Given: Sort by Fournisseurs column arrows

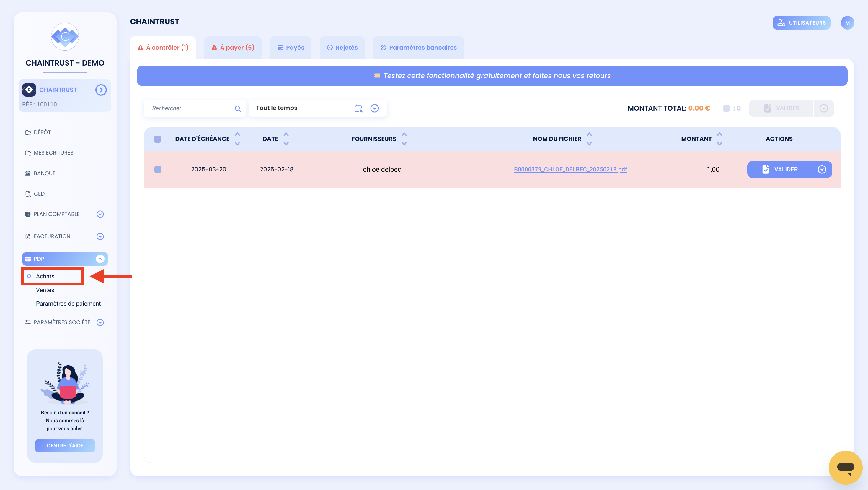Looking at the screenshot, I should pyautogui.click(x=404, y=139).
